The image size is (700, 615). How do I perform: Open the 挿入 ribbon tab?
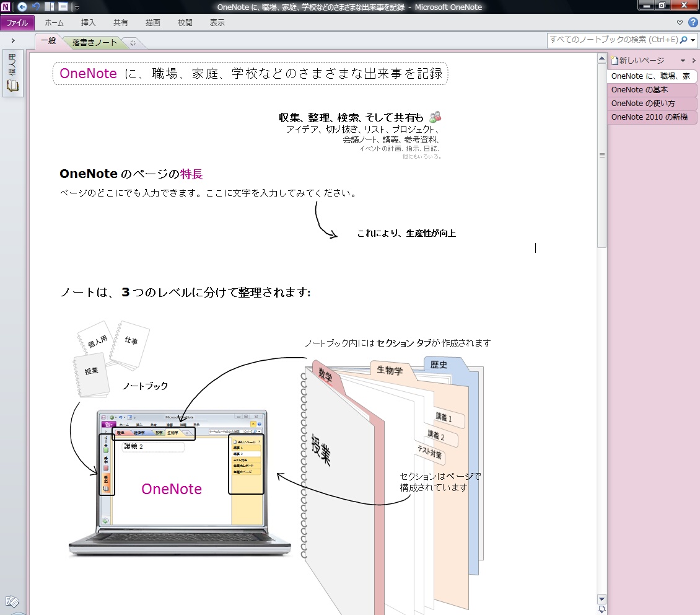click(x=88, y=23)
